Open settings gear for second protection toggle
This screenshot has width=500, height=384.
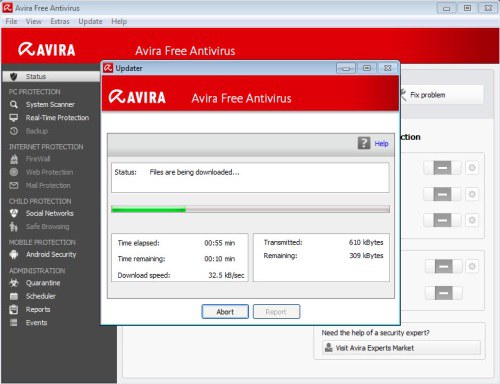(x=472, y=194)
